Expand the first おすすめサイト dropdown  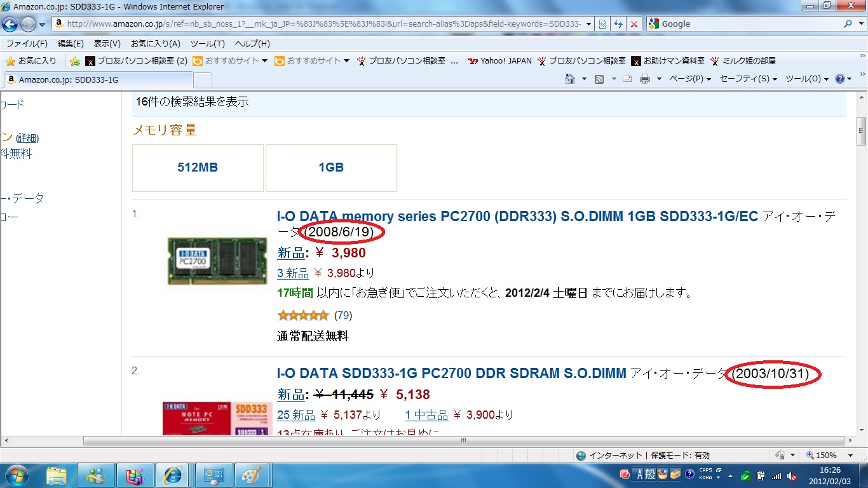[x=264, y=61]
